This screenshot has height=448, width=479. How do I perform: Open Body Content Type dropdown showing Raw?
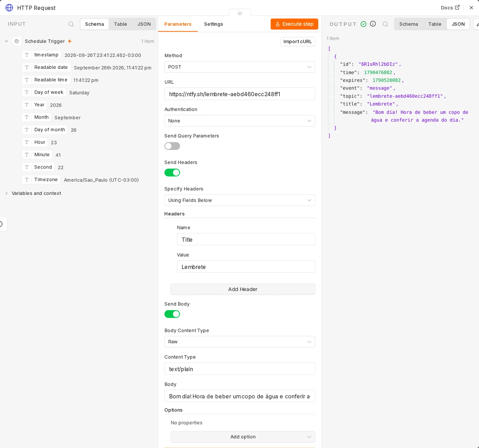point(239,342)
